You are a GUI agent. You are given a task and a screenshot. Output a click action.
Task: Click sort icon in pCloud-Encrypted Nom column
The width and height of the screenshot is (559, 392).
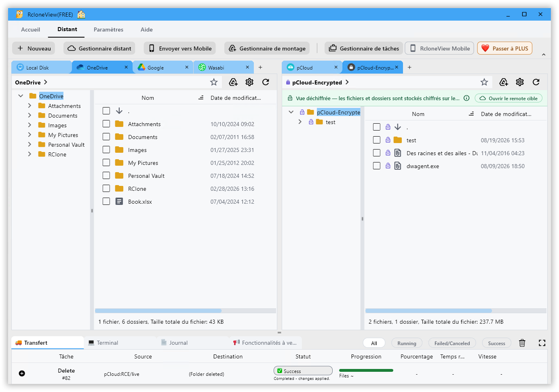471,114
